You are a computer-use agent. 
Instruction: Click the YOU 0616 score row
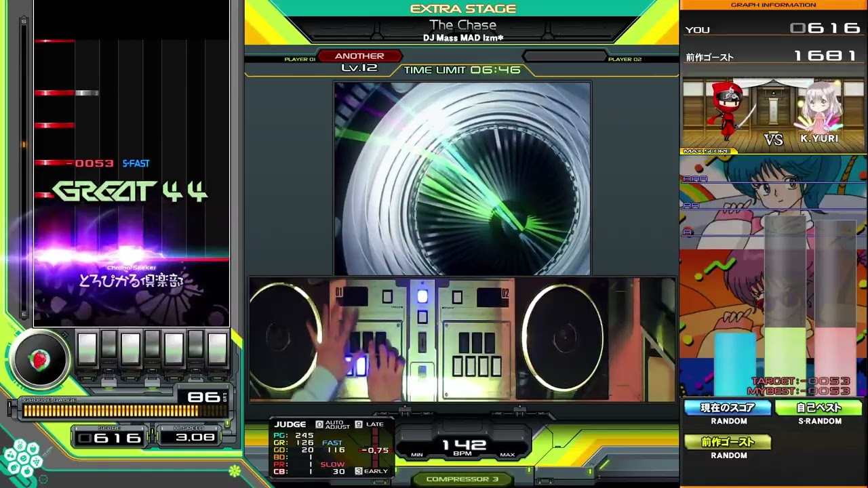tap(773, 29)
